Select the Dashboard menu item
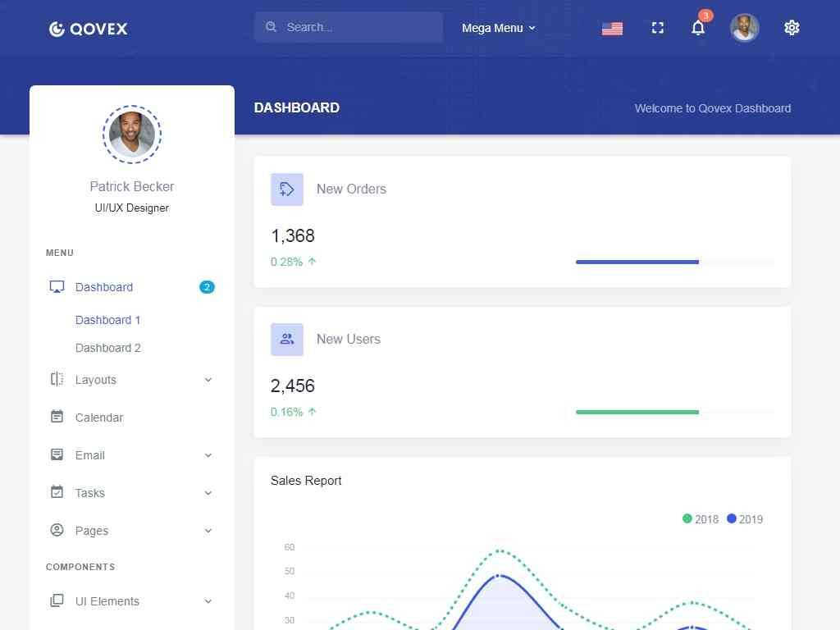The height and width of the screenshot is (630, 840). [x=104, y=287]
